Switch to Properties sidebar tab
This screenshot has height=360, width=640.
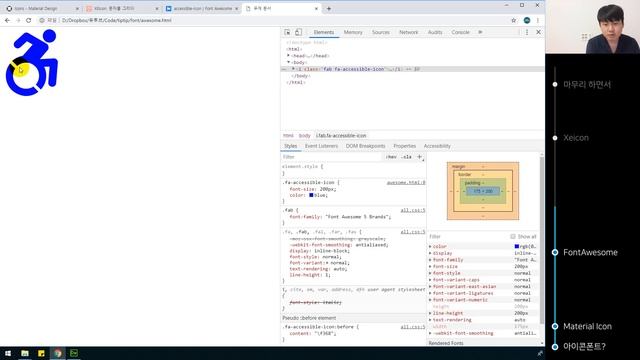pos(404,146)
